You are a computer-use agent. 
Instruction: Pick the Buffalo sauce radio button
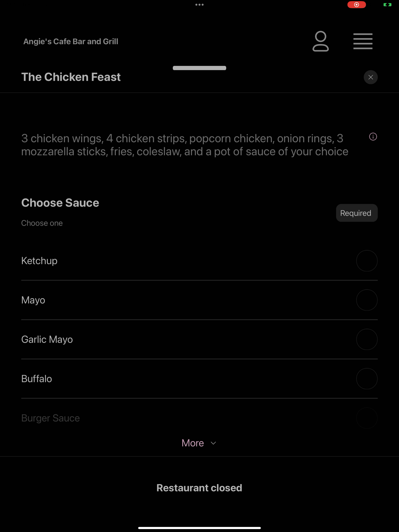367,379
